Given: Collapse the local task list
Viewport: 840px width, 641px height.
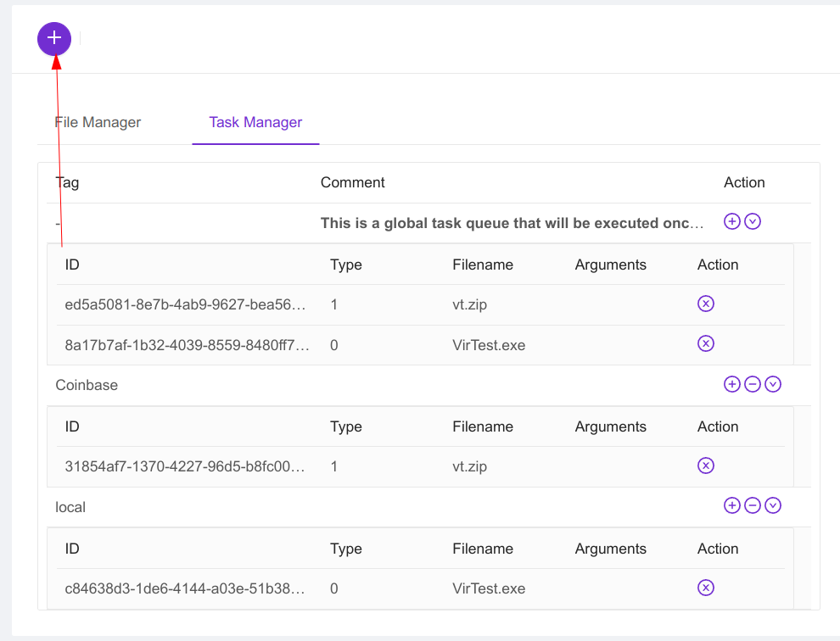Looking at the screenshot, I should pyautogui.click(x=772, y=506).
